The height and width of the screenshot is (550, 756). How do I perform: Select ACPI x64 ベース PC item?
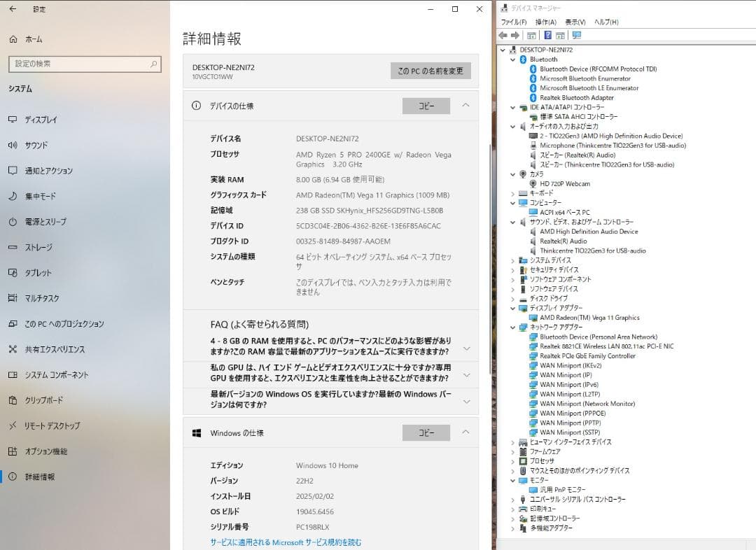(565, 212)
